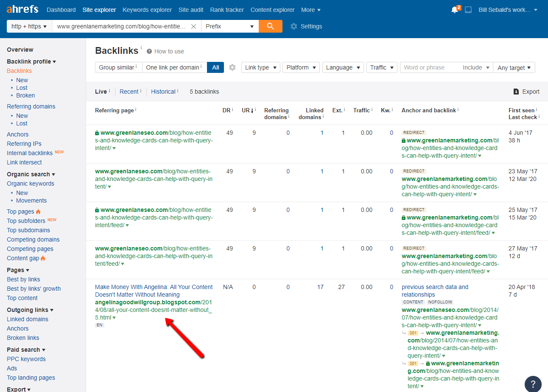The height and width of the screenshot is (392, 548).
Task: Select the All link grouping option
Action: (215, 67)
